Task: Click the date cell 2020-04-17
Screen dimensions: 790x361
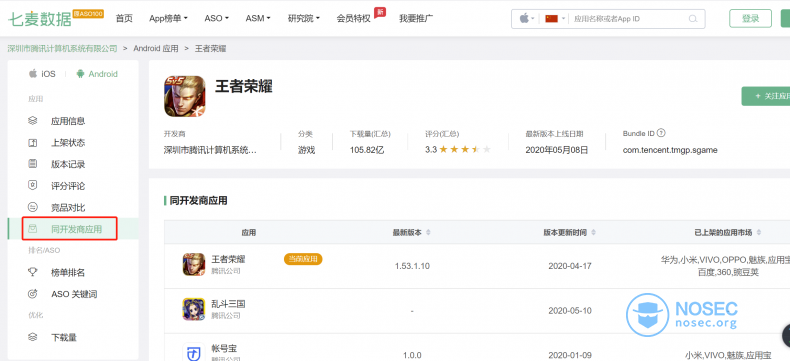Action: (570, 266)
